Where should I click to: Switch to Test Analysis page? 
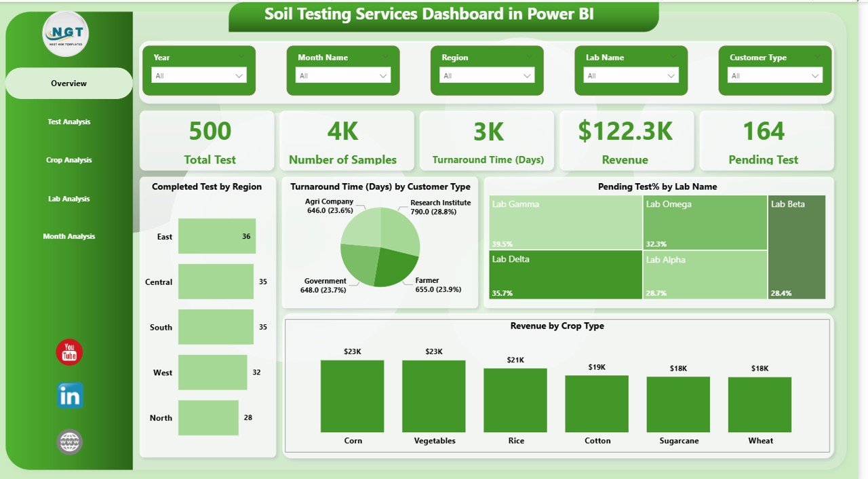tap(68, 121)
